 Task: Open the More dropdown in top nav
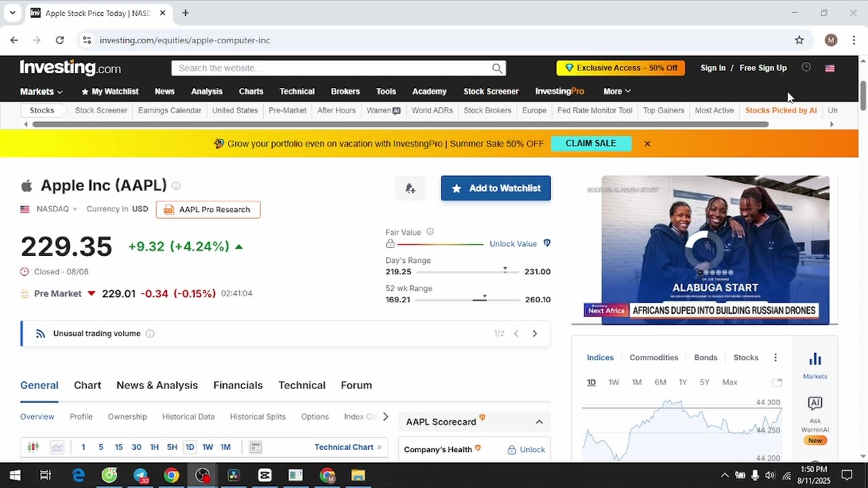tap(617, 91)
